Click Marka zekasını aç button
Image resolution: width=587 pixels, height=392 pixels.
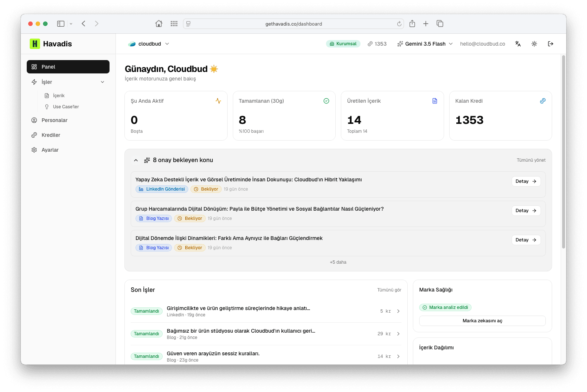pos(482,321)
